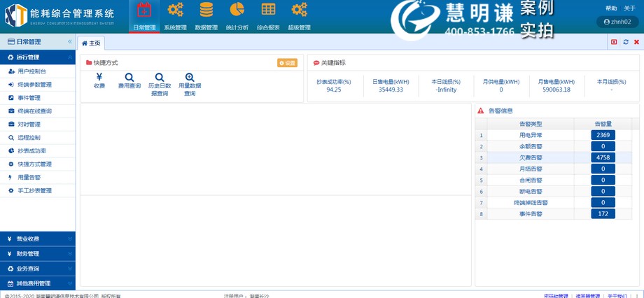This screenshot has height=298, width=644.
Task: Click the 收费 yen shortcut icon
Action: tap(99, 78)
